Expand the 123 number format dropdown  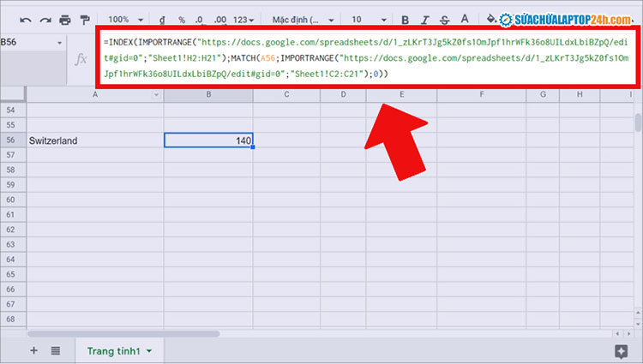click(x=244, y=19)
